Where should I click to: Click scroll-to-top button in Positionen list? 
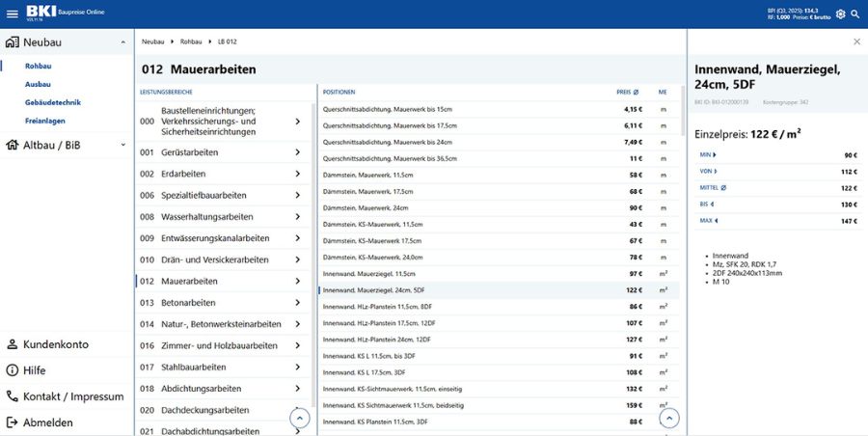[x=668, y=419]
